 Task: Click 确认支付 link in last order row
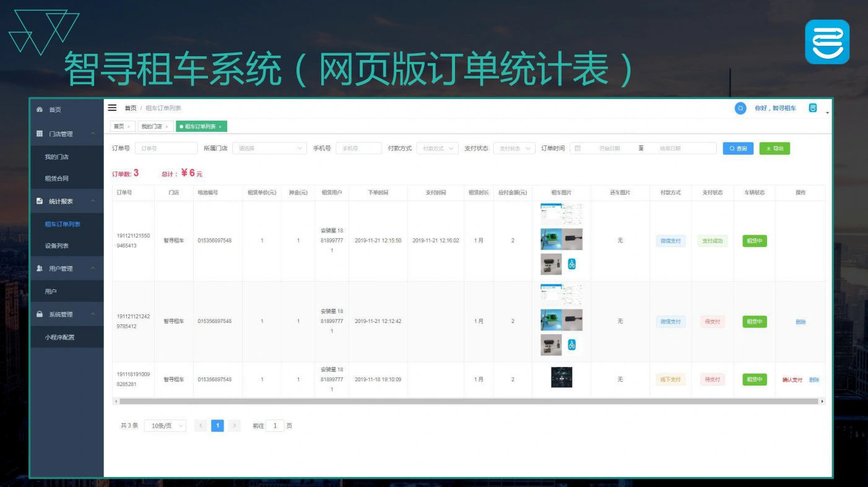pos(792,380)
